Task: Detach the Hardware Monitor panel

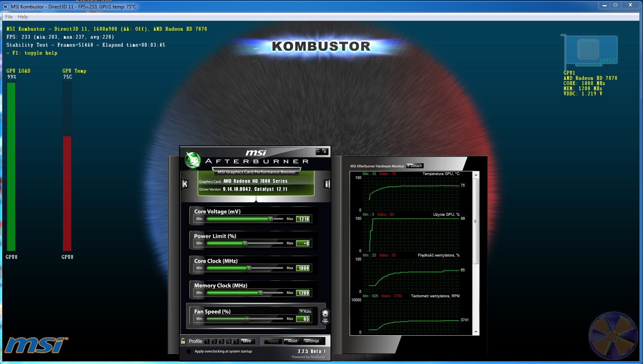Action: pos(415,166)
